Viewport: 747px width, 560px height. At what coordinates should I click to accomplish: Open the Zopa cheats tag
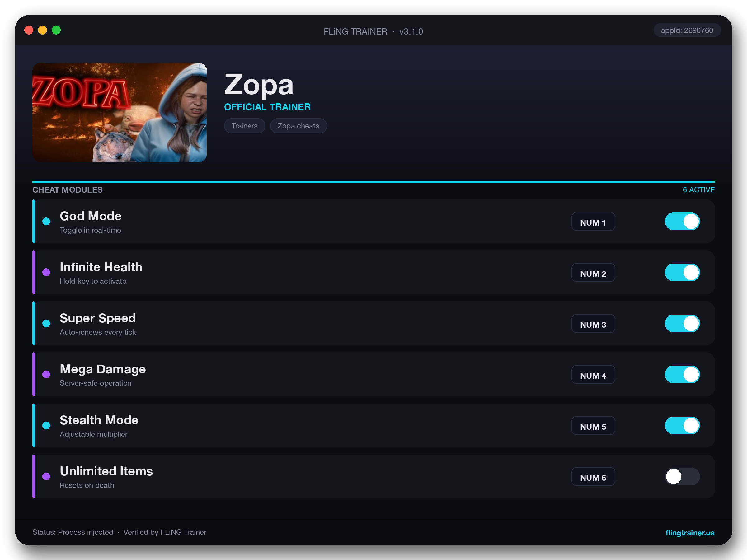click(298, 126)
